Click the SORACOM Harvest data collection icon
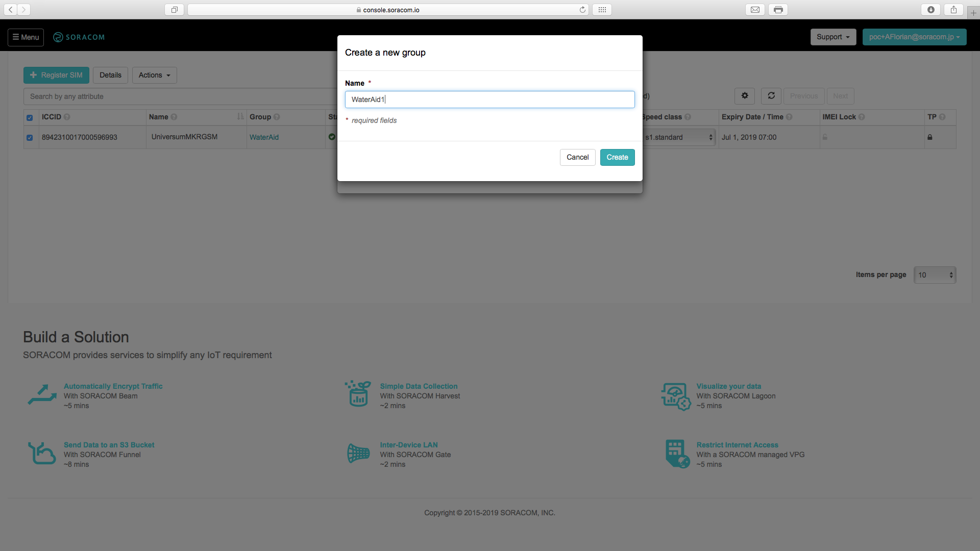 tap(358, 394)
